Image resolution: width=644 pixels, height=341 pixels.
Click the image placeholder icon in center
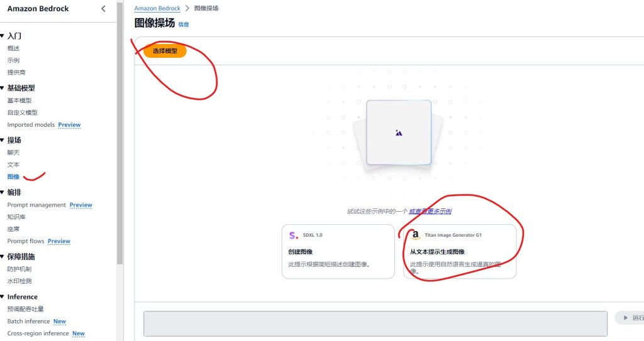pos(399,133)
